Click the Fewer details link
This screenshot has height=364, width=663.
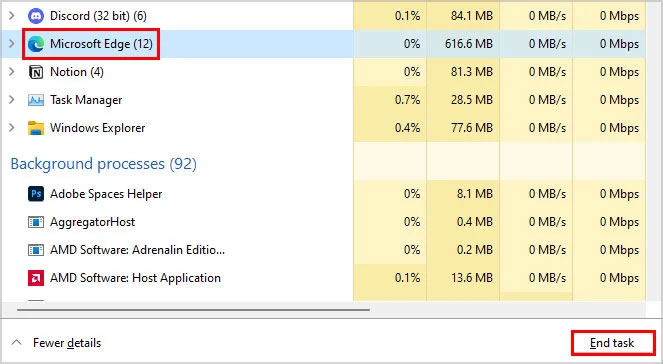click(x=67, y=343)
